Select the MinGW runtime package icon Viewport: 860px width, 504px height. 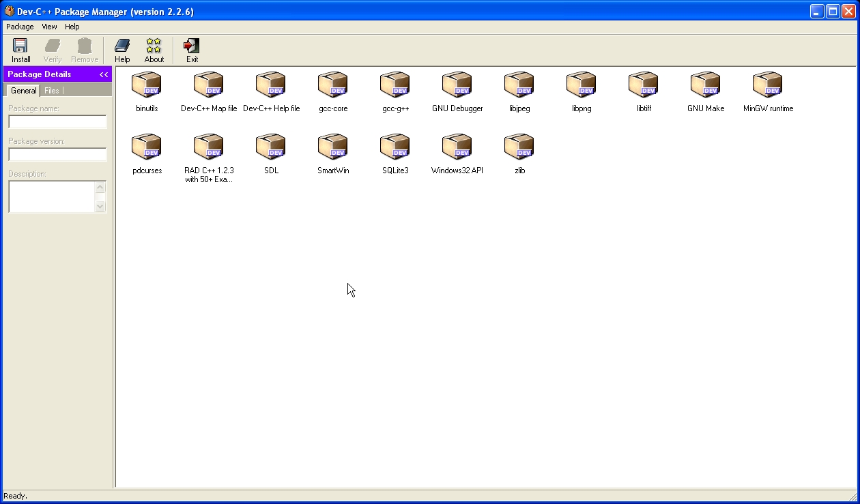click(768, 85)
